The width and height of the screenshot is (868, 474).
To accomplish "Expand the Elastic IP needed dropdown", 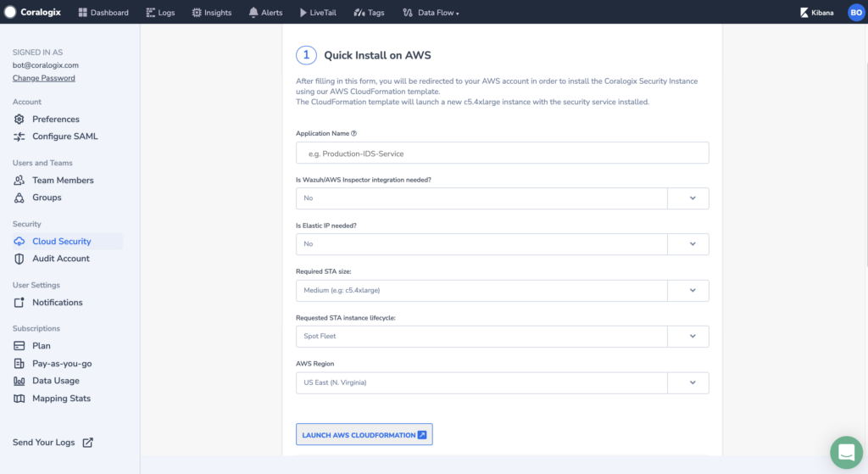I will pyautogui.click(x=502, y=244).
